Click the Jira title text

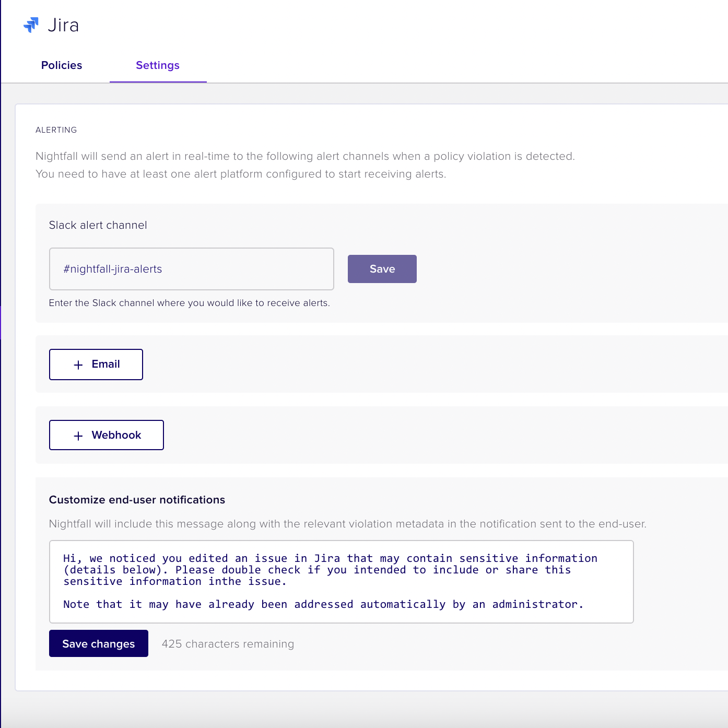pyautogui.click(x=63, y=25)
